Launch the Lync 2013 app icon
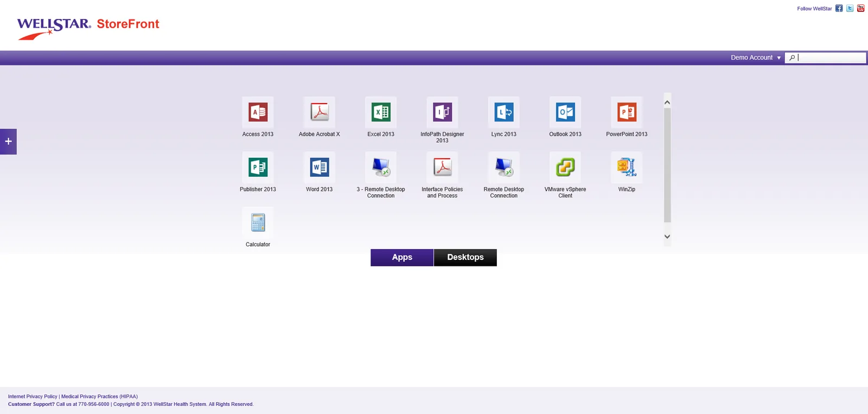This screenshot has width=868, height=414. (504, 112)
